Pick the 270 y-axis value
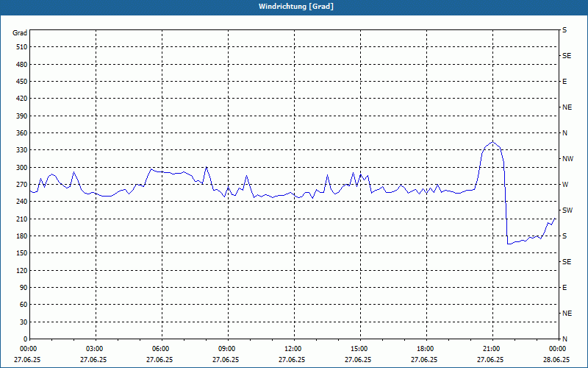This screenshot has width=588, height=368. point(22,185)
